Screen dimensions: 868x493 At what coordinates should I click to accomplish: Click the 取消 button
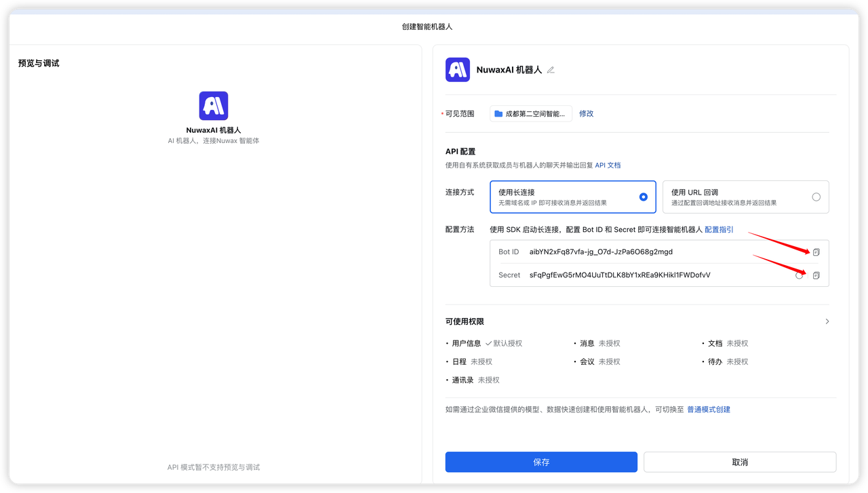point(740,462)
